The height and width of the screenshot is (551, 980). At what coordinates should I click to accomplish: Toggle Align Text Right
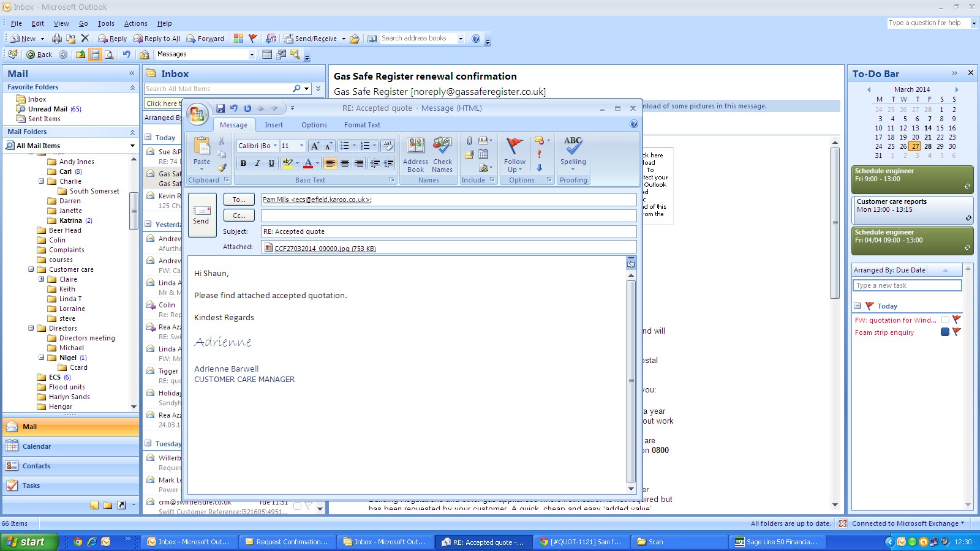(x=358, y=163)
